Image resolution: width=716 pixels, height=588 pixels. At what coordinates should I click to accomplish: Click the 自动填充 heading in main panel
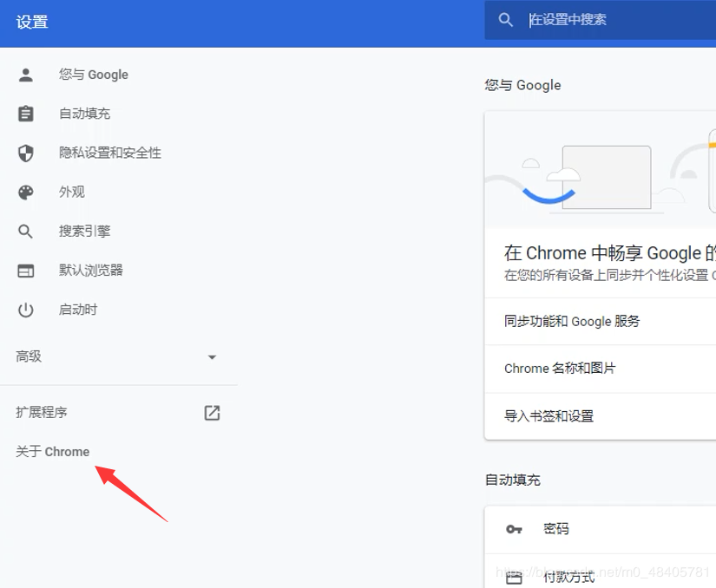point(512,480)
